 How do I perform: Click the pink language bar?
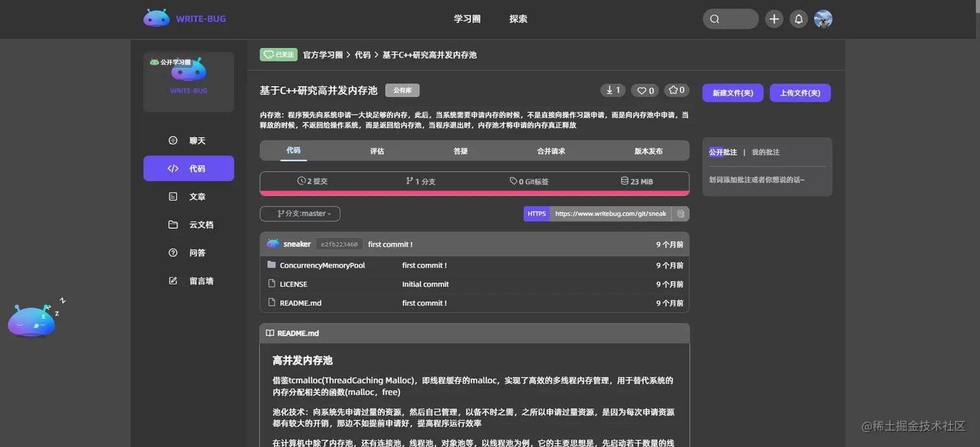[474, 193]
